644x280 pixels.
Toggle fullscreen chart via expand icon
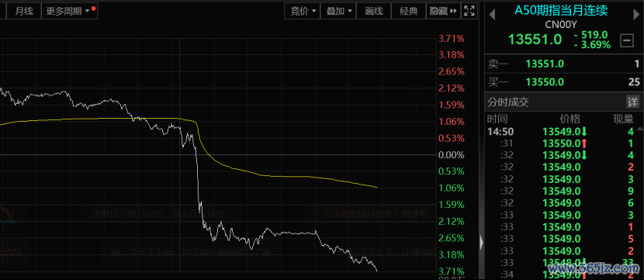point(469,11)
